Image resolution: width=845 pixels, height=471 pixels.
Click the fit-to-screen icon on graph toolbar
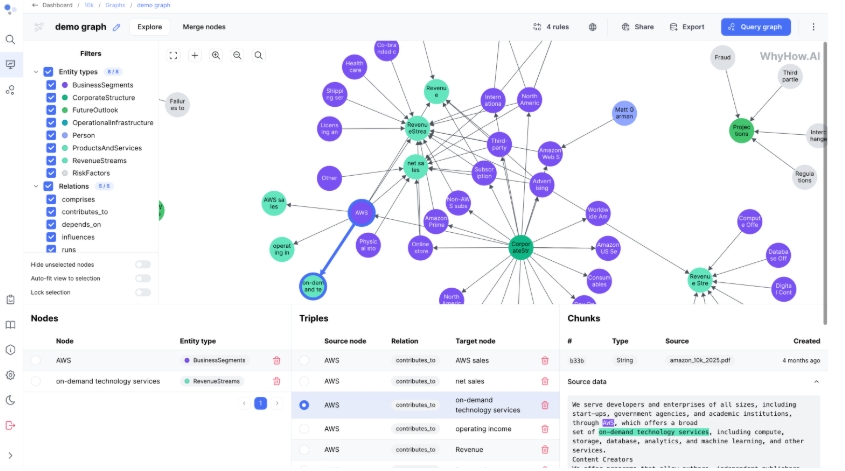point(174,56)
